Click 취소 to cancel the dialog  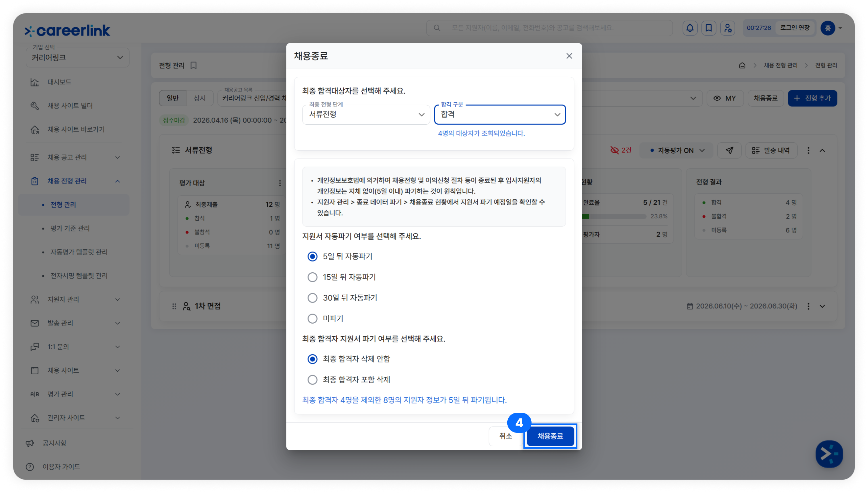506,436
